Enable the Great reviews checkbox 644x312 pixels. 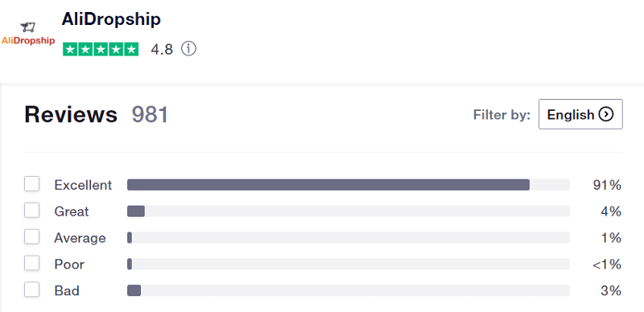pyautogui.click(x=31, y=211)
